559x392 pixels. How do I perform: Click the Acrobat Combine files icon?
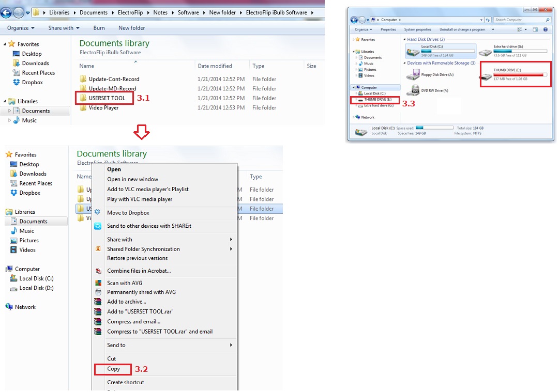coord(98,271)
